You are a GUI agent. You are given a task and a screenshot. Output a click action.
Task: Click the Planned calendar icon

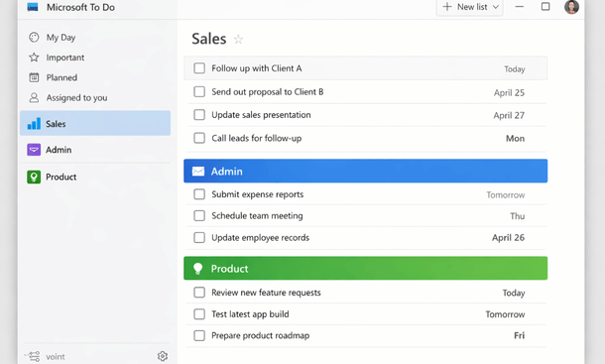click(34, 77)
